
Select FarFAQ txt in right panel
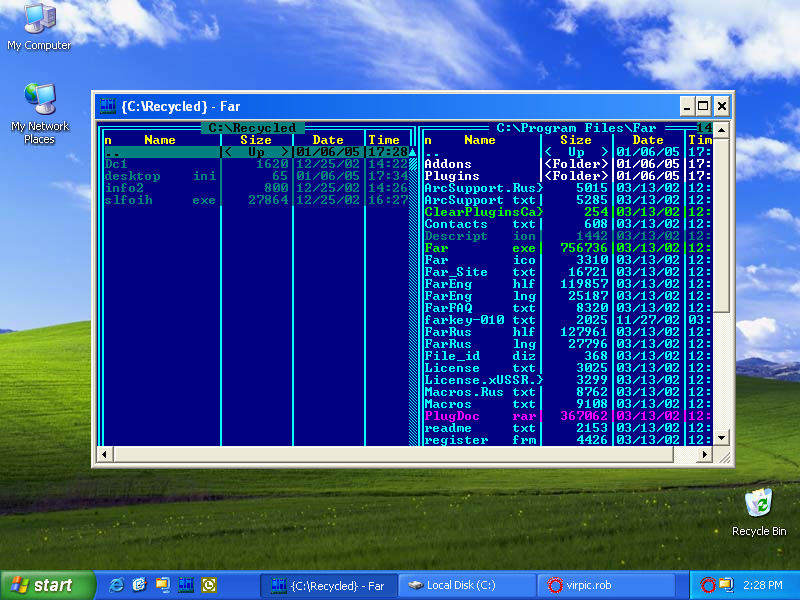pos(568,308)
